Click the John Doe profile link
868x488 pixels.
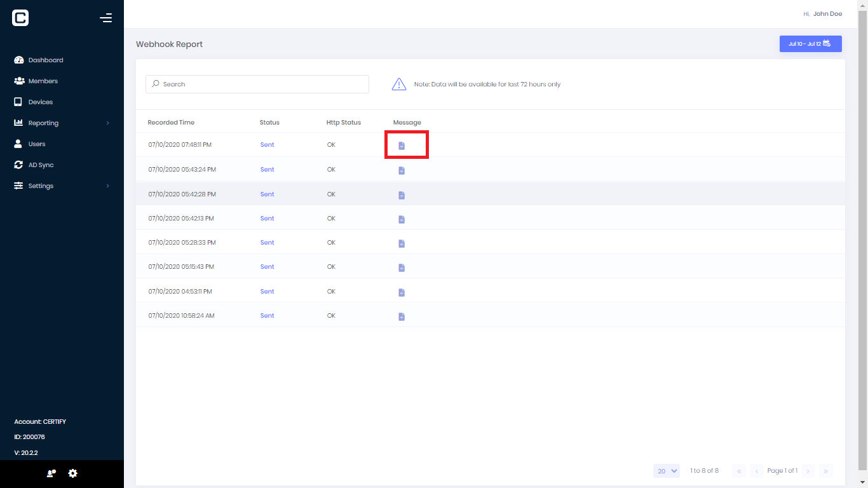click(x=827, y=13)
